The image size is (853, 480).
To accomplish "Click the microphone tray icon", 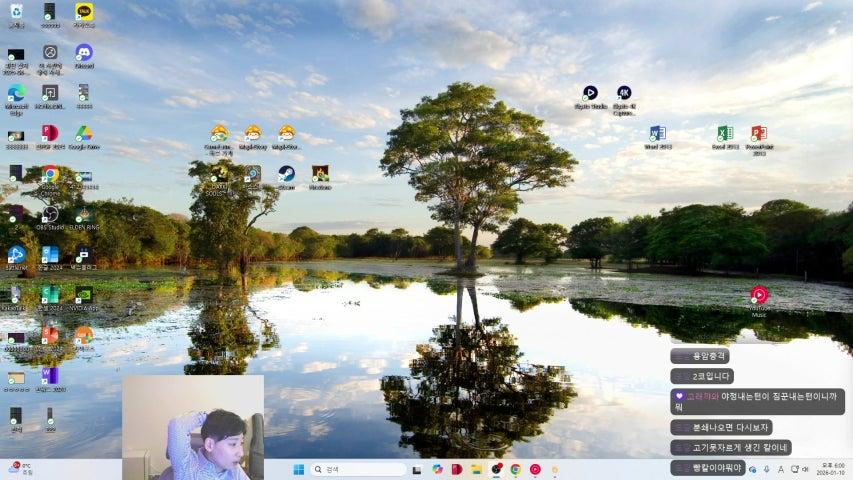I will [x=767, y=469].
